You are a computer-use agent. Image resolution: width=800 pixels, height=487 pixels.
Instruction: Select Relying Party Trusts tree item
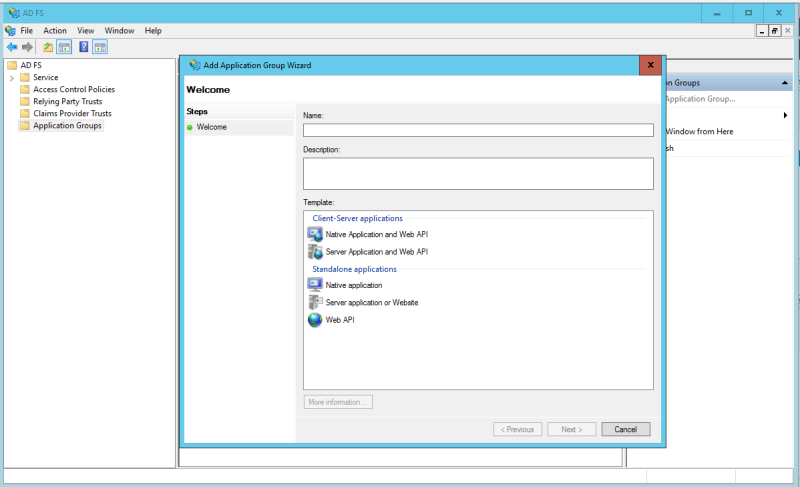click(67, 101)
